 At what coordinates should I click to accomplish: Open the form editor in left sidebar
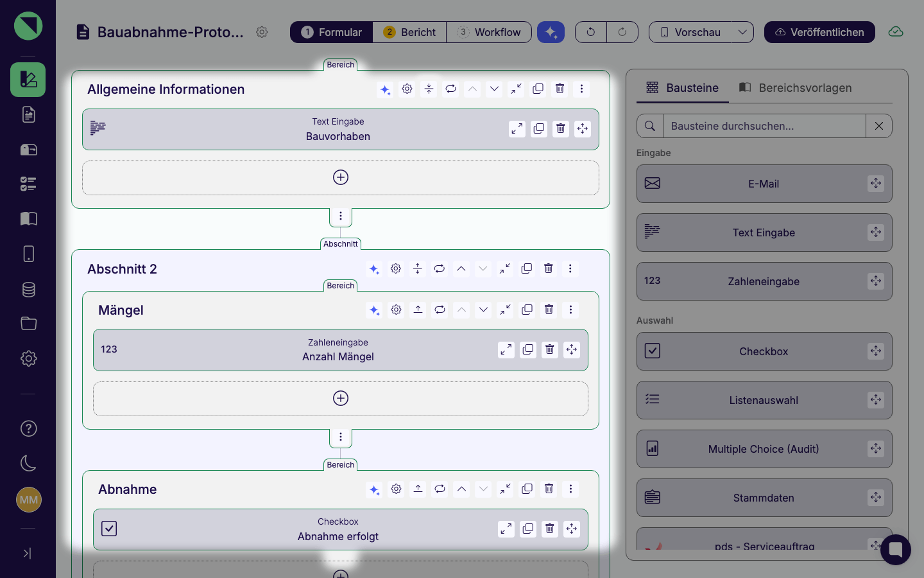[28, 80]
